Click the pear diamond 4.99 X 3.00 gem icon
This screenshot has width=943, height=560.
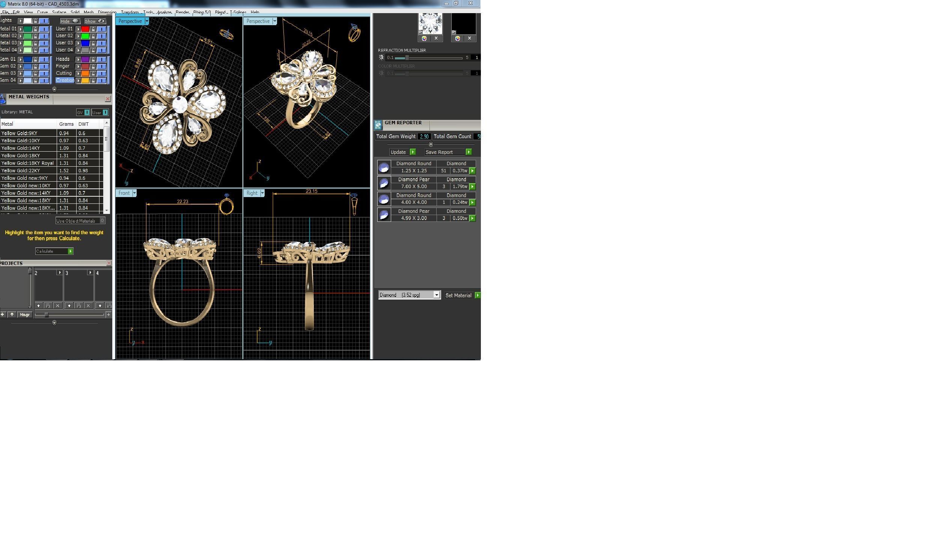tap(384, 215)
